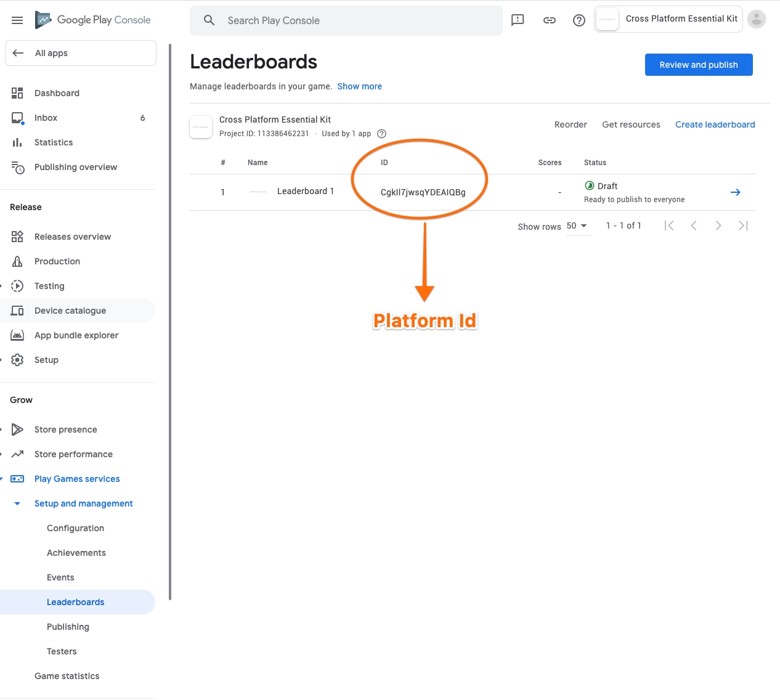This screenshot has height=700, width=780.
Task: Go back to All apps
Action: (x=81, y=53)
